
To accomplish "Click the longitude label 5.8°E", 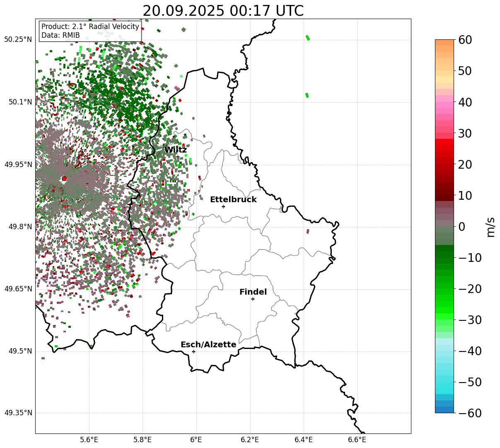I will [143, 439].
